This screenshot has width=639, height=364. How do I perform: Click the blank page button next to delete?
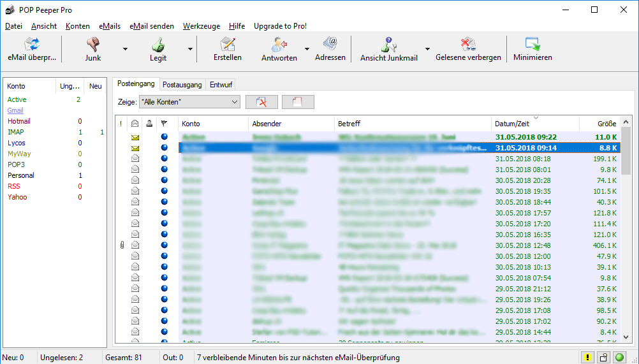(298, 102)
